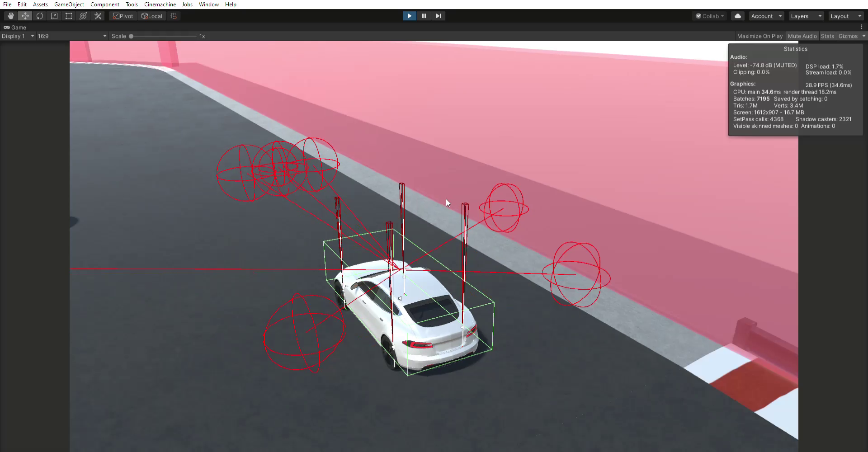
Task: Enable Maximize On Play
Action: point(760,36)
